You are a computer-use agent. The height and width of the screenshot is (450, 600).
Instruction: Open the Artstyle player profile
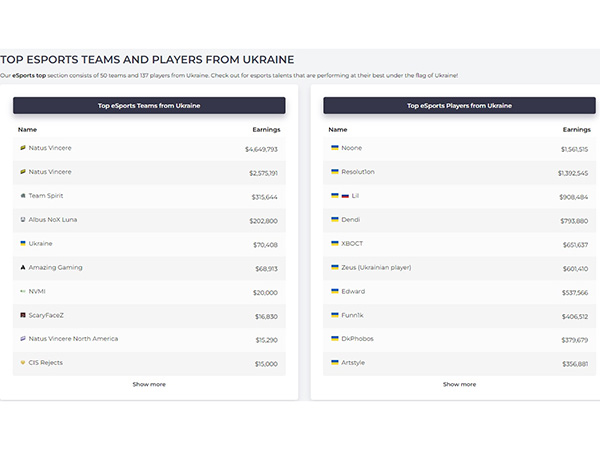pos(353,362)
